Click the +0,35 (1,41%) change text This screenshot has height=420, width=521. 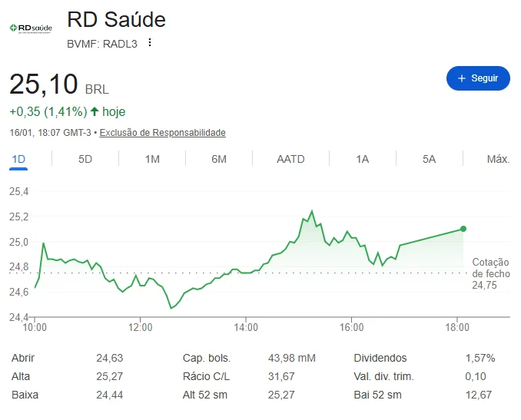pyautogui.click(x=48, y=111)
